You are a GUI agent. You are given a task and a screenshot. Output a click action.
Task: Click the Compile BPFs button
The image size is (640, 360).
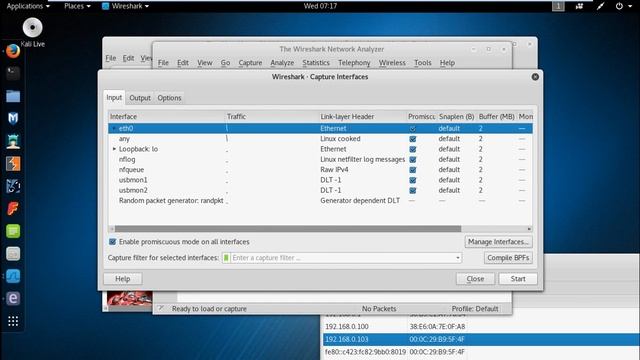click(x=508, y=258)
